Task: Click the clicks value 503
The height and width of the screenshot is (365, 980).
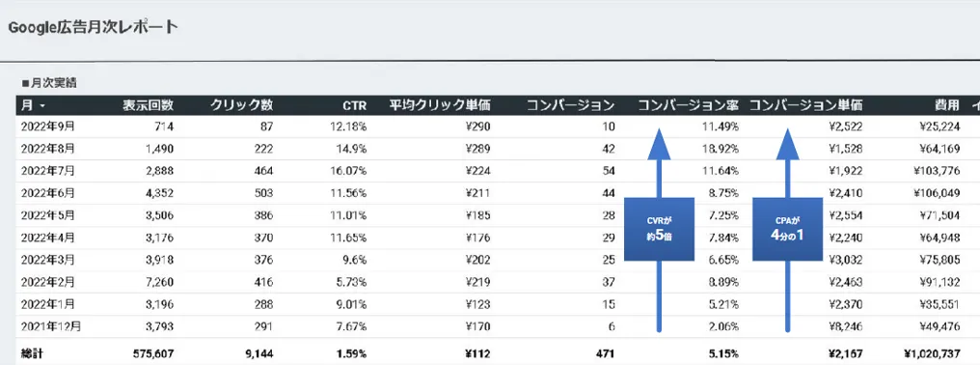Action: (263, 193)
